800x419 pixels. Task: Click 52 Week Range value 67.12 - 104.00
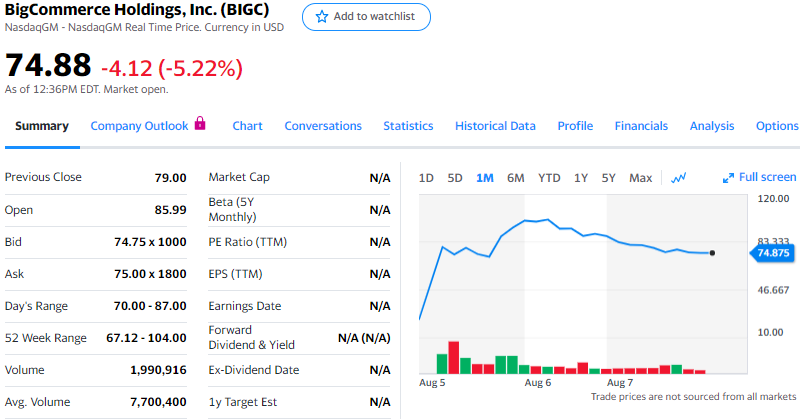click(146, 338)
